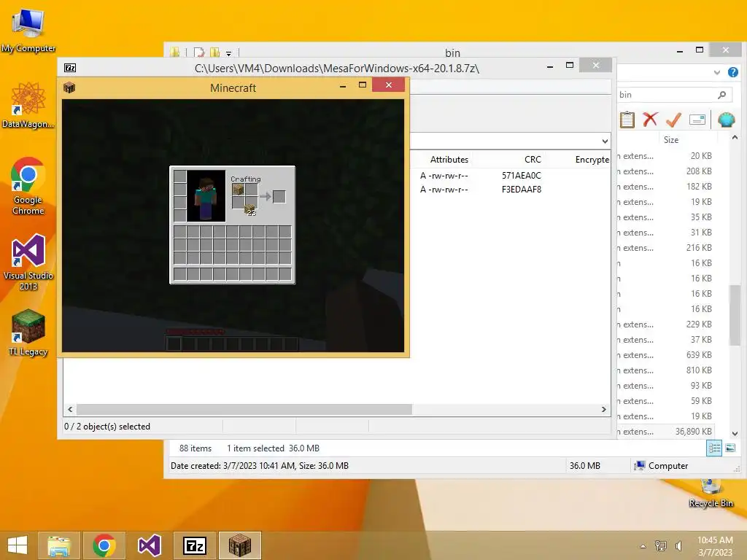Collapse the Explorer ribbon with the chevron
The image size is (747, 560).
pyautogui.click(x=717, y=73)
